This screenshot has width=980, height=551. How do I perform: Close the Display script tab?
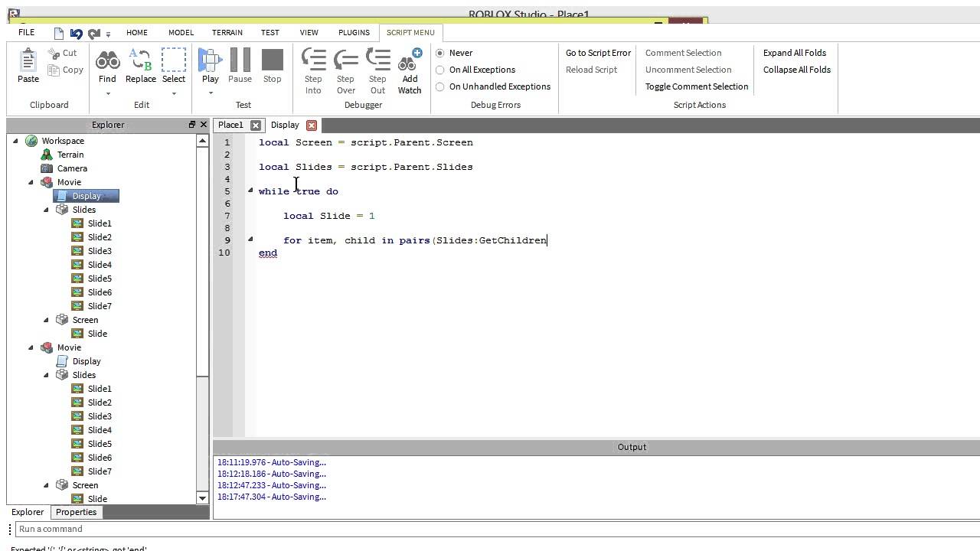[x=312, y=126]
